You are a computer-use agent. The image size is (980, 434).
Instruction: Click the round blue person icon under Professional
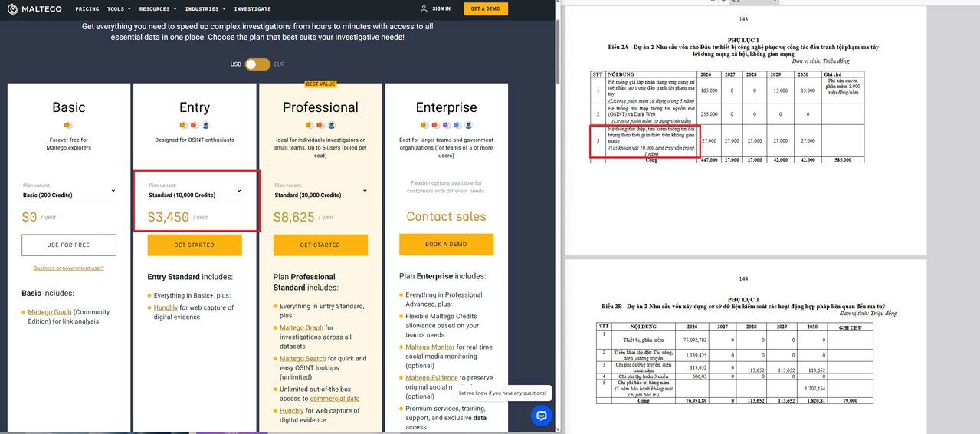(x=331, y=125)
